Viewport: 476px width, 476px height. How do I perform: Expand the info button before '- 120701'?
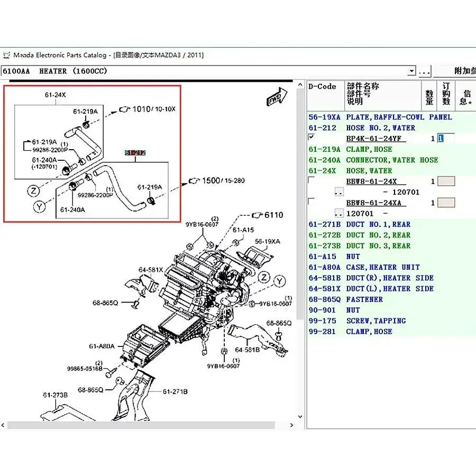(x=339, y=192)
